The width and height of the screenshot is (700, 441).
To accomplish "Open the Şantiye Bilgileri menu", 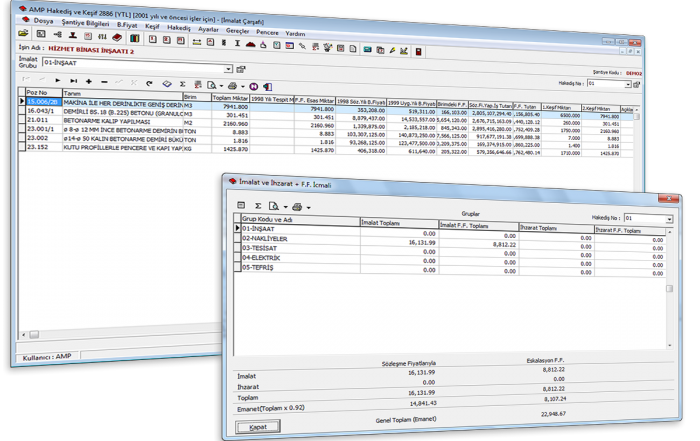I will [86, 19].
